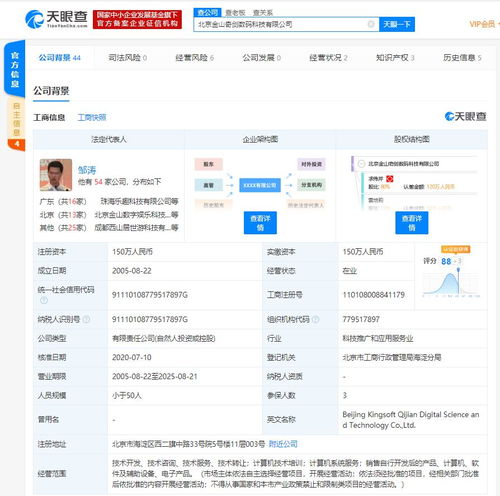
Task: Click the business term 2005-08-22至2025-08-21
Action: tap(154, 376)
